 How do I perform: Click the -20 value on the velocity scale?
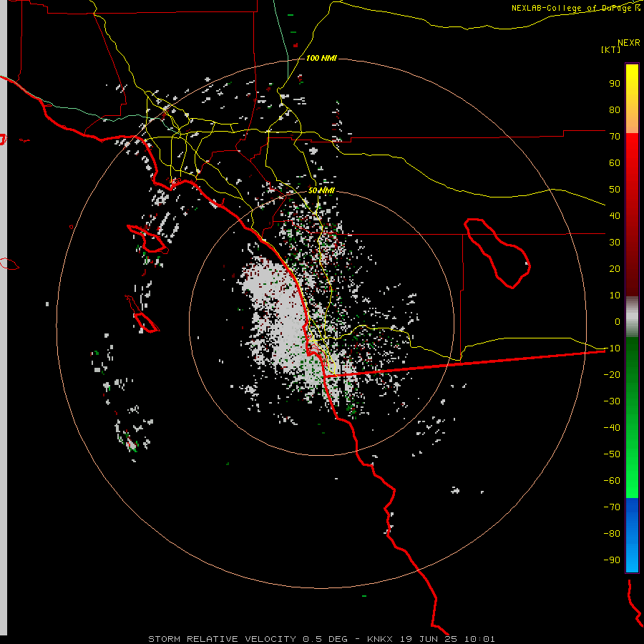(x=612, y=374)
